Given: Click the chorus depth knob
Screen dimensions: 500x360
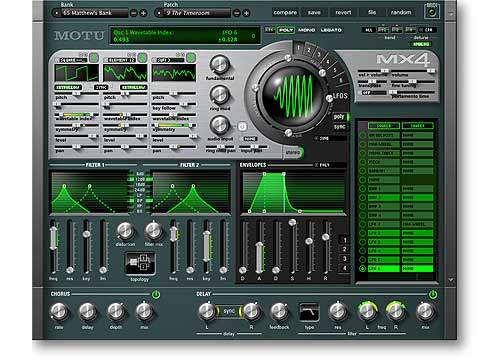Looking at the screenshot, I should click(x=116, y=312).
